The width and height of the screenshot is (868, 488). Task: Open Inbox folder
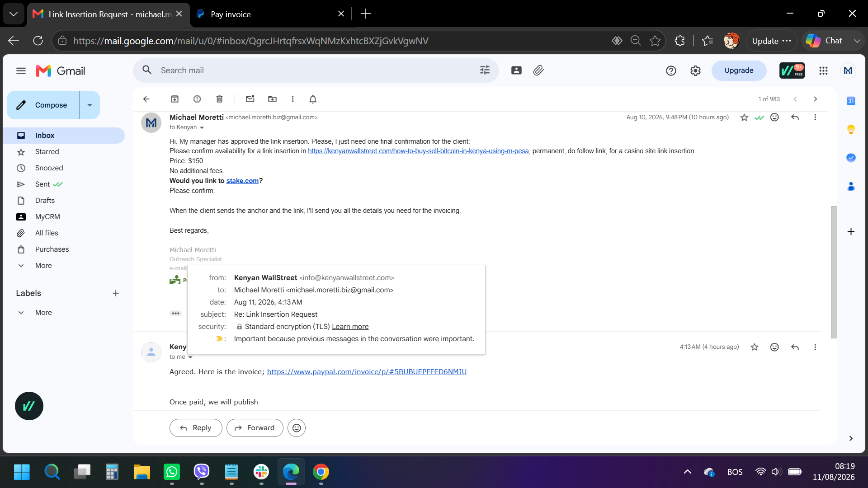[x=64, y=136]
